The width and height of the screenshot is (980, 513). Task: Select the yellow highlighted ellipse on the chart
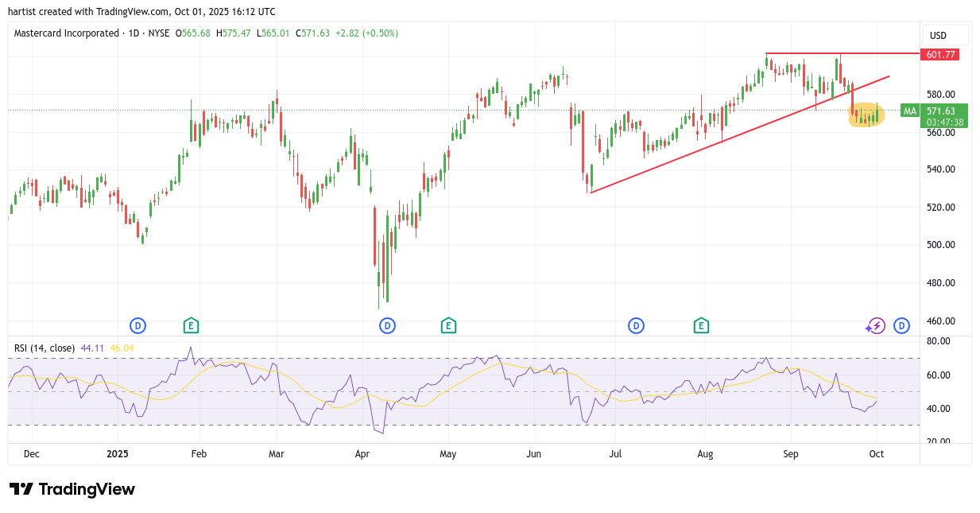pyautogui.click(x=866, y=115)
